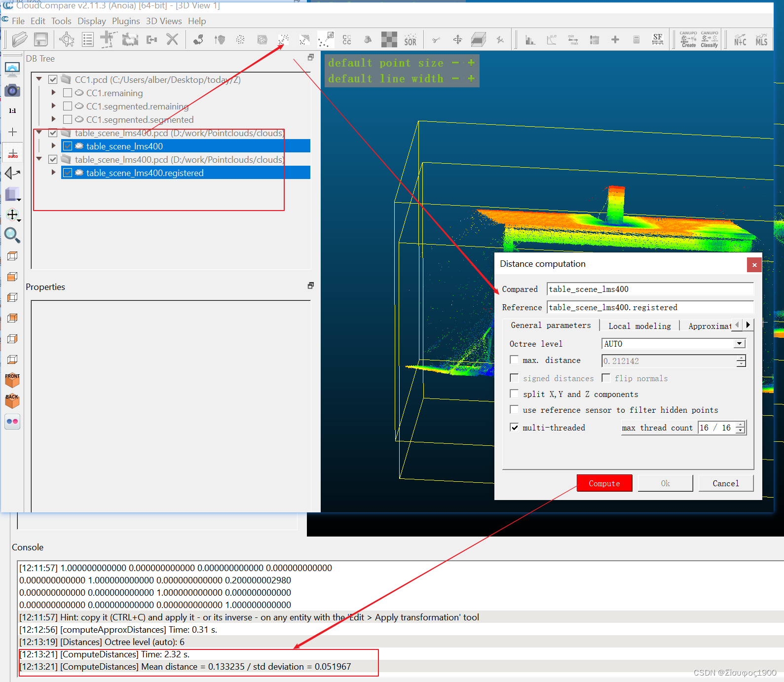Screen dimensions: 784x682
Task: Enable split X,Y and Z components
Action: (x=514, y=394)
